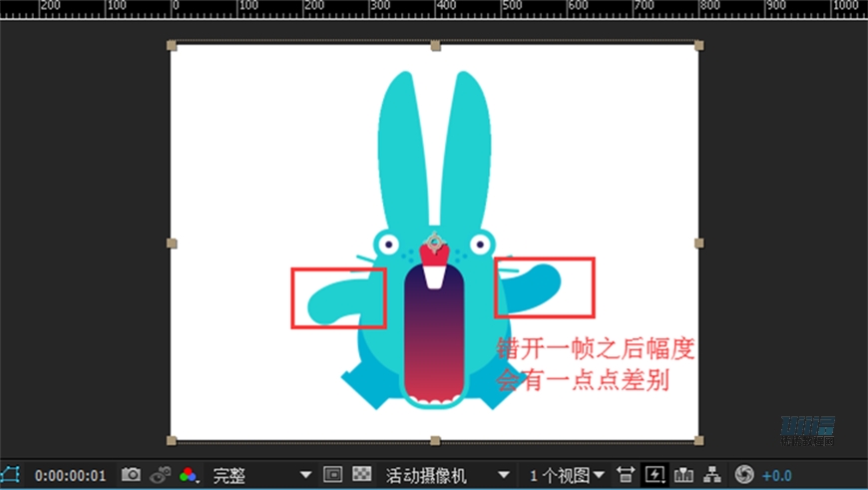Screen dimensions: 868x490
Task: Open the timeline panel button
Action: coord(683,474)
